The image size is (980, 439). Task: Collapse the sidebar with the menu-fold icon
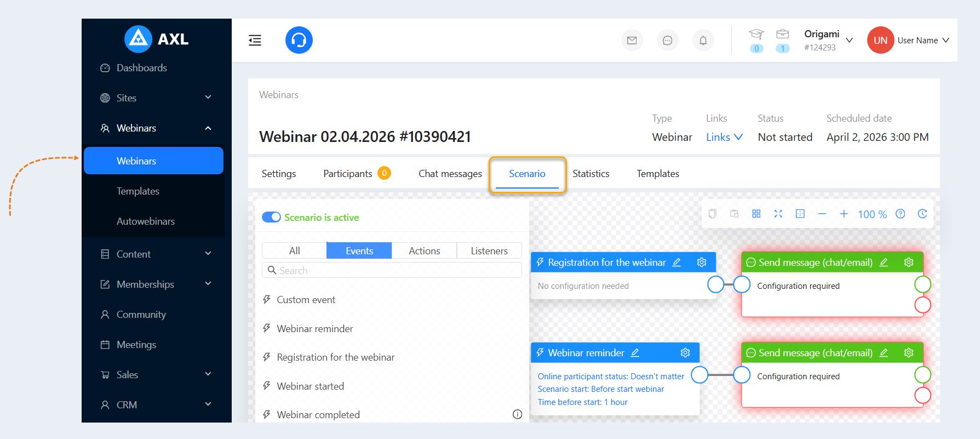(x=255, y=40)
